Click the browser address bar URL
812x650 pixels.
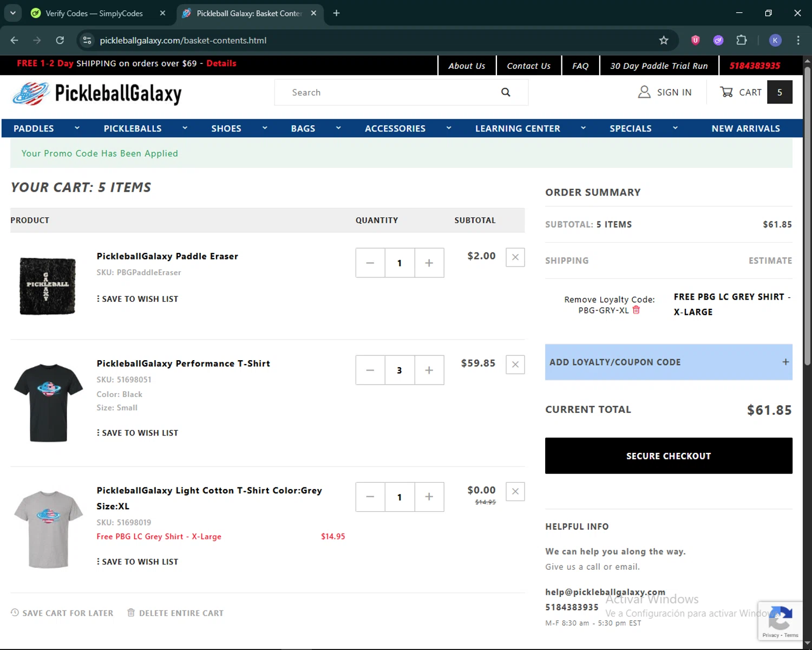[183, 40]
